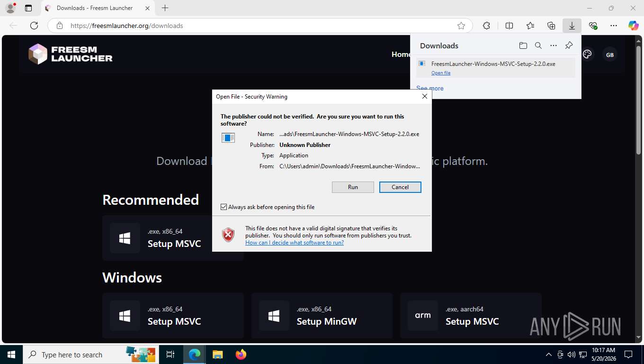Open Browser essentials heart icon

(x=593, y=26)
